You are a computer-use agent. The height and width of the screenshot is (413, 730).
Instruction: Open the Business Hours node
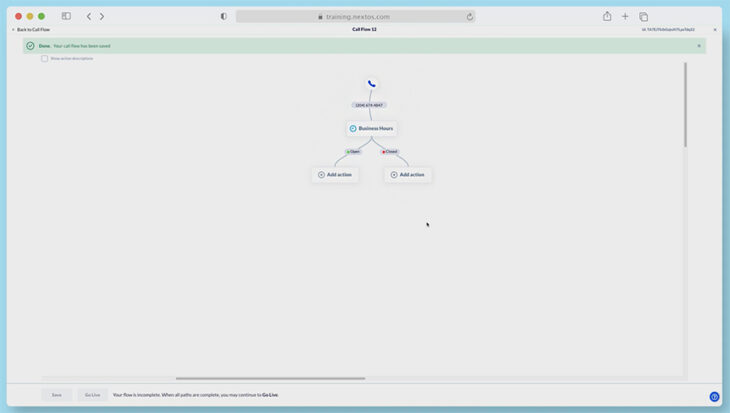pyautogui.click(x=371, y=128)
